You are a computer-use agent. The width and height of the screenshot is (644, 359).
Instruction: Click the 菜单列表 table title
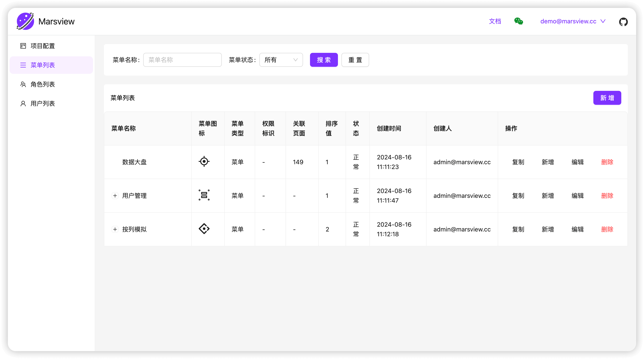(122, 98)
